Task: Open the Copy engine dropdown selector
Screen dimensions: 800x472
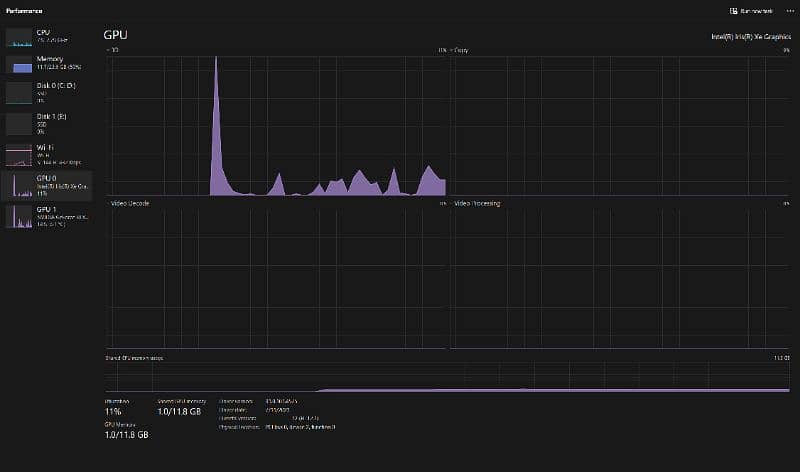Action: coord(459,49)
